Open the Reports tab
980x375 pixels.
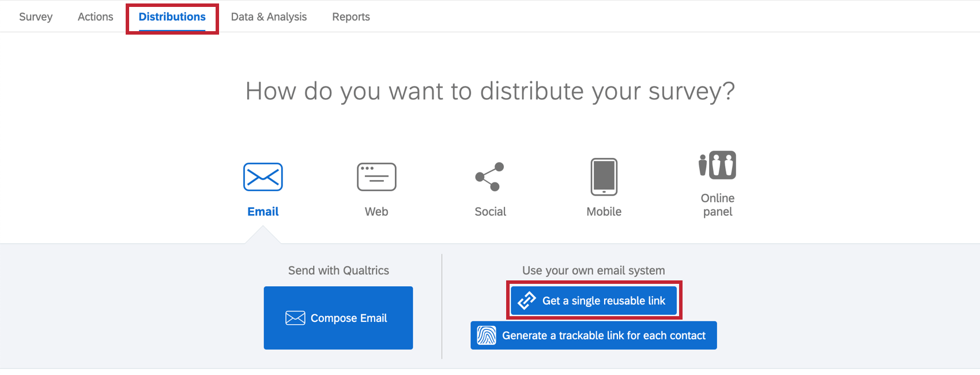point(350,17)
